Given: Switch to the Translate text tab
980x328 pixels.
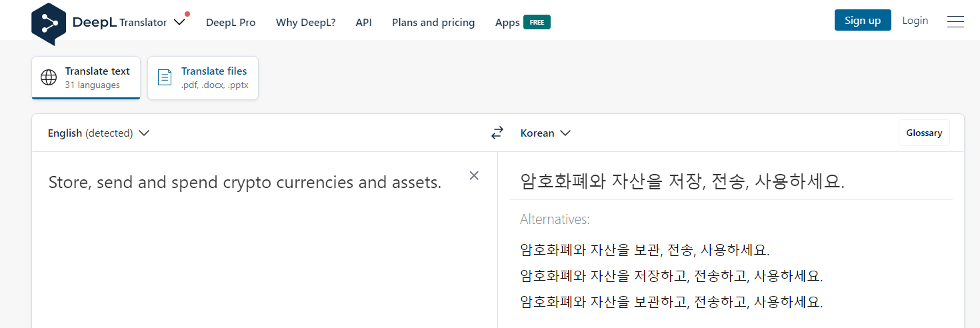Looking at the screenshot, I should click(x=86, y=78).
